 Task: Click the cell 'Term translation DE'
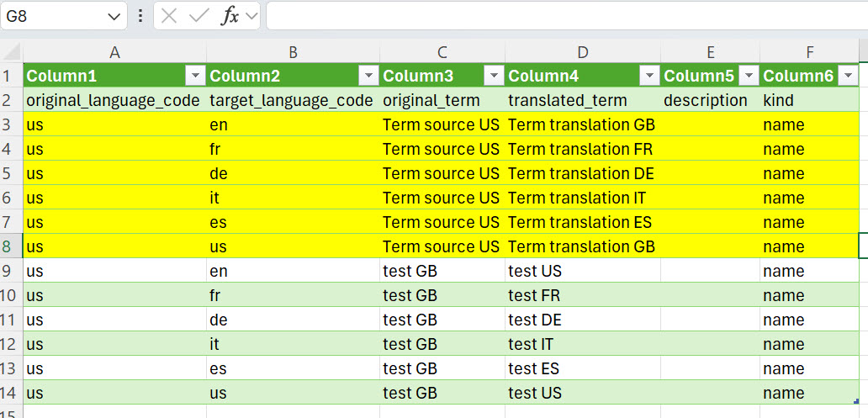pyautogui.click(x=582, y=173)
